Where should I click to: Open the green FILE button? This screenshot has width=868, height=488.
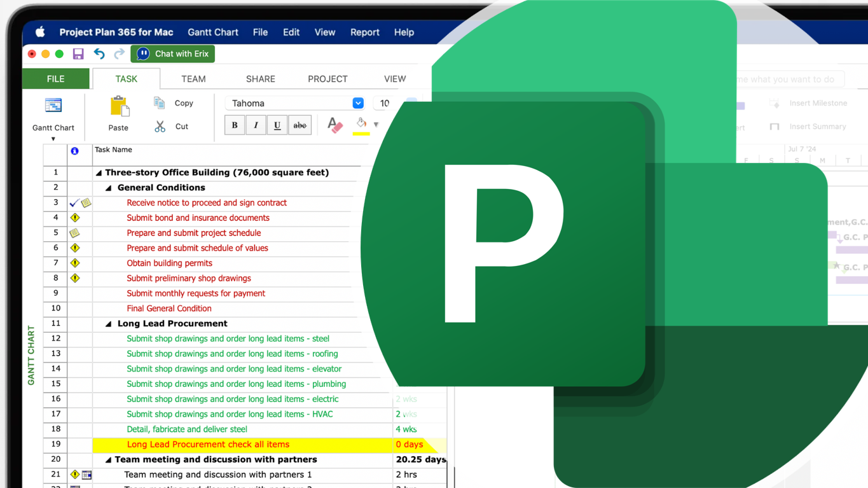pyautogui.click(x=56, y=79)
